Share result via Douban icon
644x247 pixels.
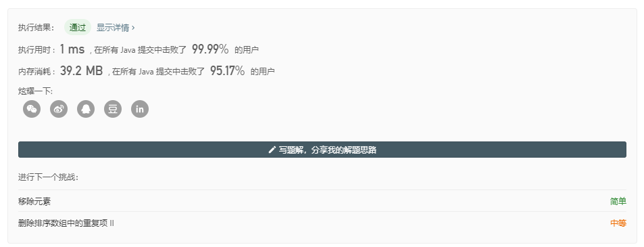(x=113, y=109)
